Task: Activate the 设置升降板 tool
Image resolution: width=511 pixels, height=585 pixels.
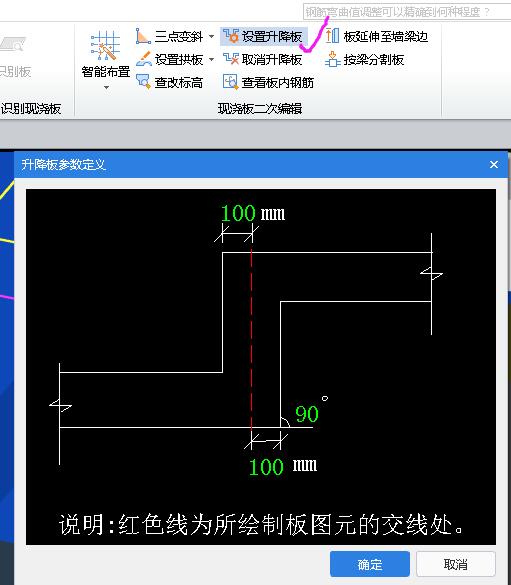Action: click(x=263, y=37)
